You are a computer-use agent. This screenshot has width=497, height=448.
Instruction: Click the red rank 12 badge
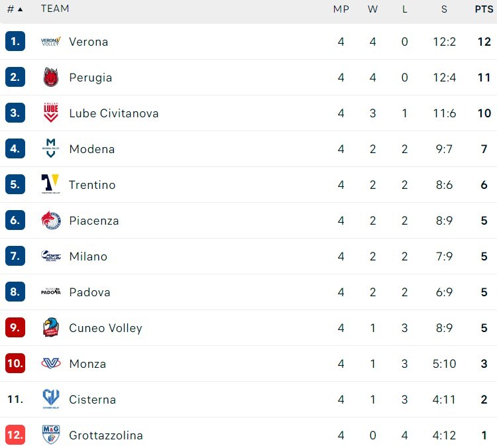tap(15, 435)
